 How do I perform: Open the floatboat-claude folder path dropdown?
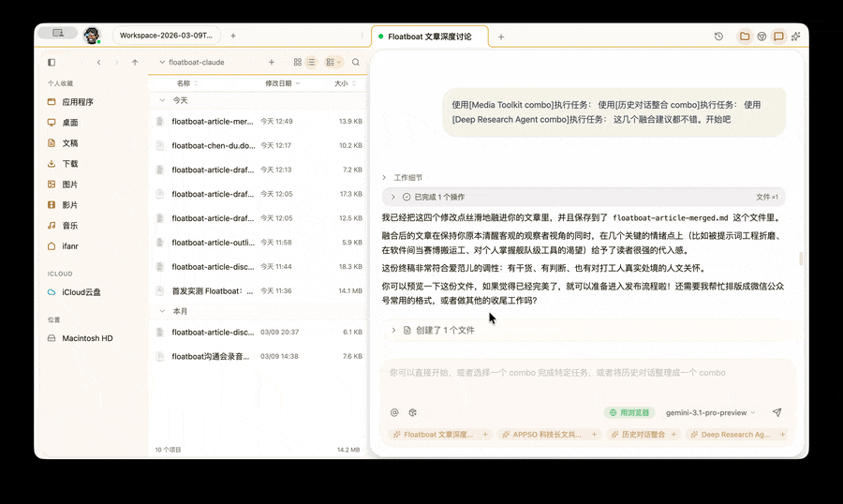pyautogui.click(x=192, y=63)
